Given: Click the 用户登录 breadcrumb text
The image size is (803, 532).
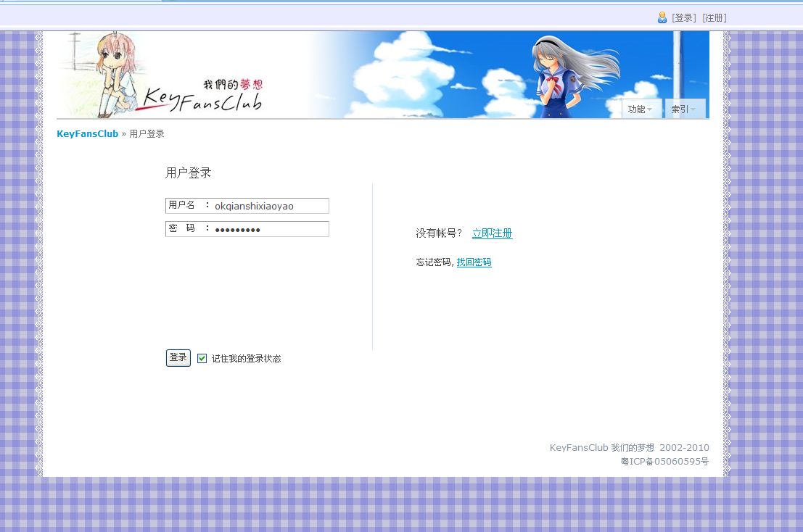Looking at the screenshot, I should 147,134.
